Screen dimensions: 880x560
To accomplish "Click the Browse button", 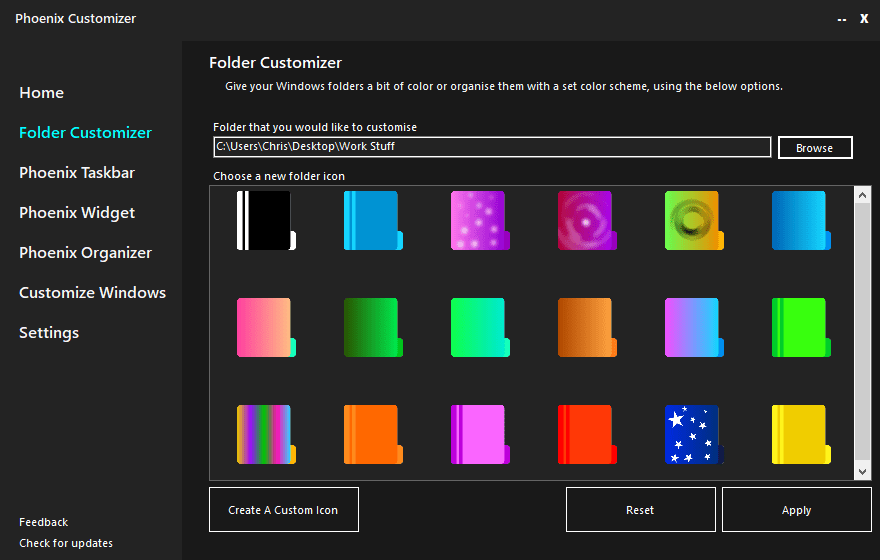I will point(815,148).
